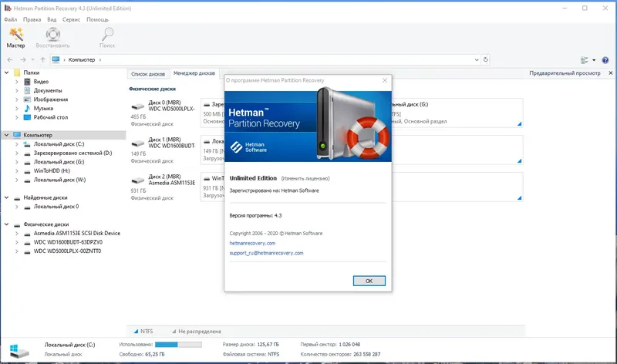
Task: Confirm the About dialog with OK
Action: (x=369, y=281)
